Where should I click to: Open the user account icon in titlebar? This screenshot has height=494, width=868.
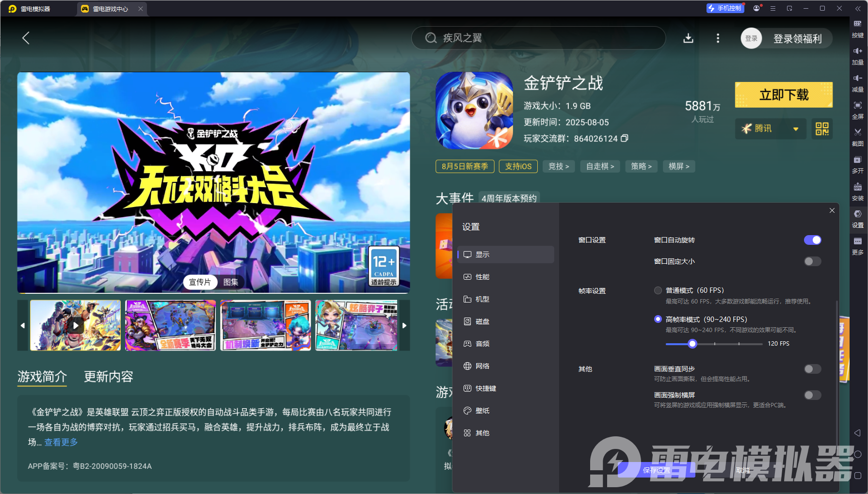(756, 8)
